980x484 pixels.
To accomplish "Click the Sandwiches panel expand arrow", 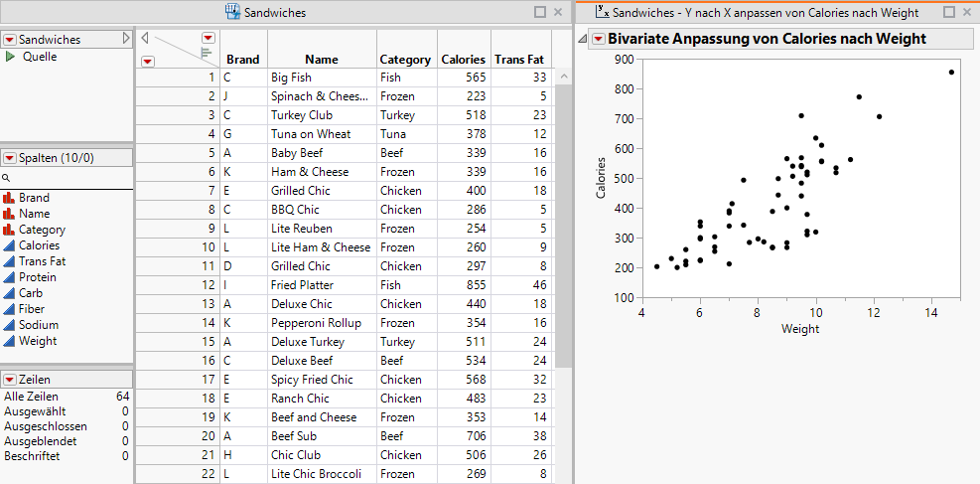I will pyautogui.click(x=126, y=39).
